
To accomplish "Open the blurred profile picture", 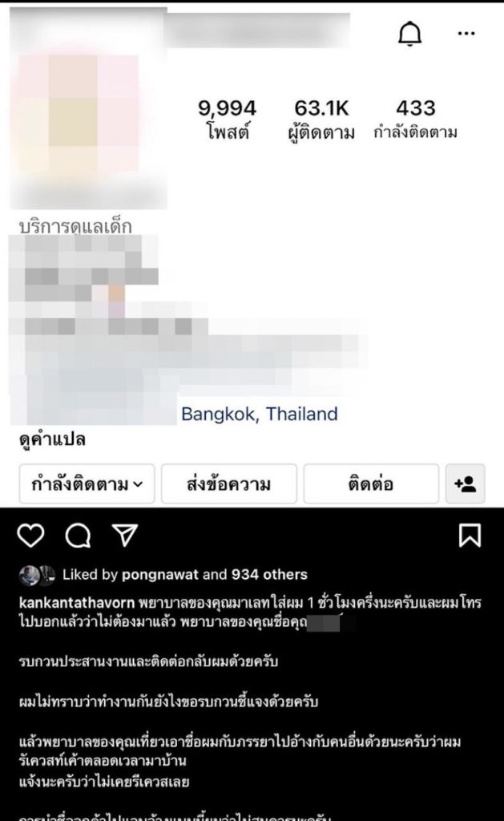I will coord(79,112).
